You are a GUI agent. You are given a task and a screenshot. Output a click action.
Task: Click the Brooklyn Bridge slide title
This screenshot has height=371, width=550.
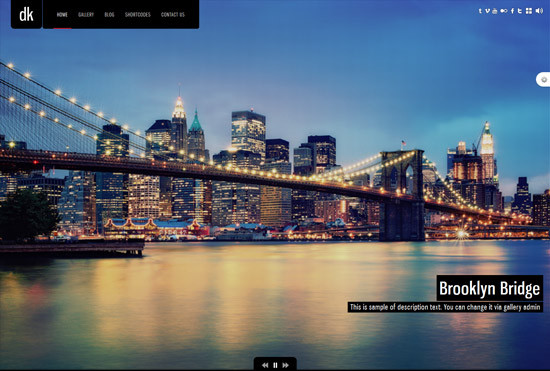click(490, 288)
